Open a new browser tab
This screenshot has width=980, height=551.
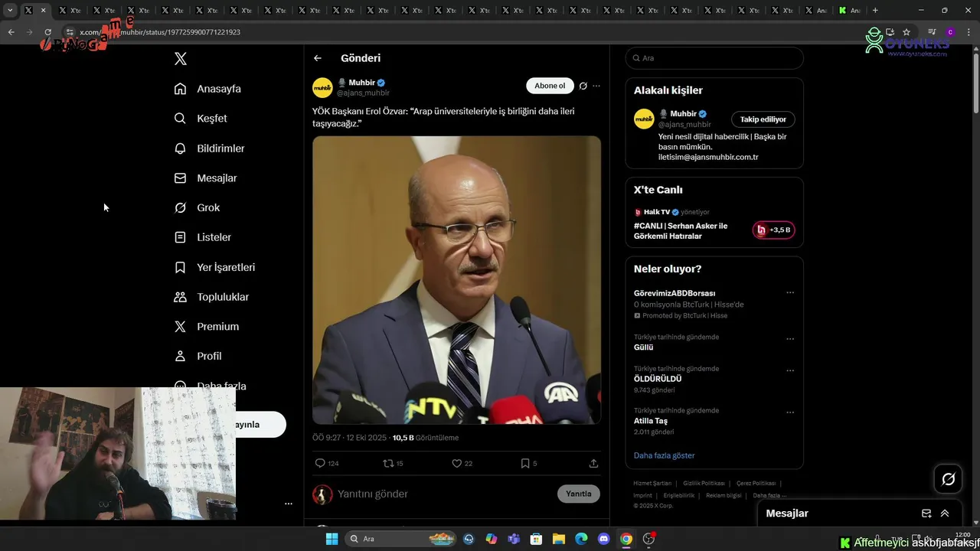875,10
